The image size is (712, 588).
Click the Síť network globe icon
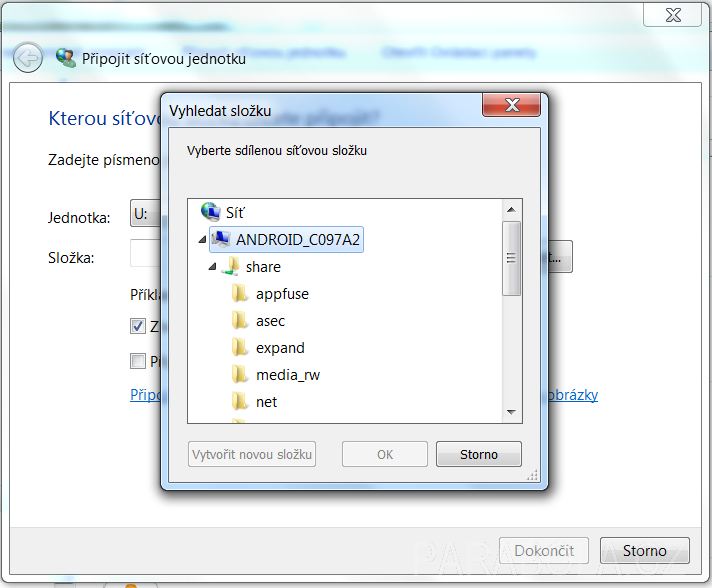[210, 212]
